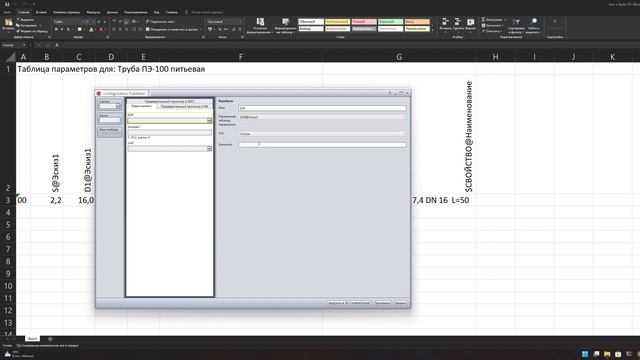Open Find and Select magnifier icon
The image size is (640, 360).
[533, 22]
